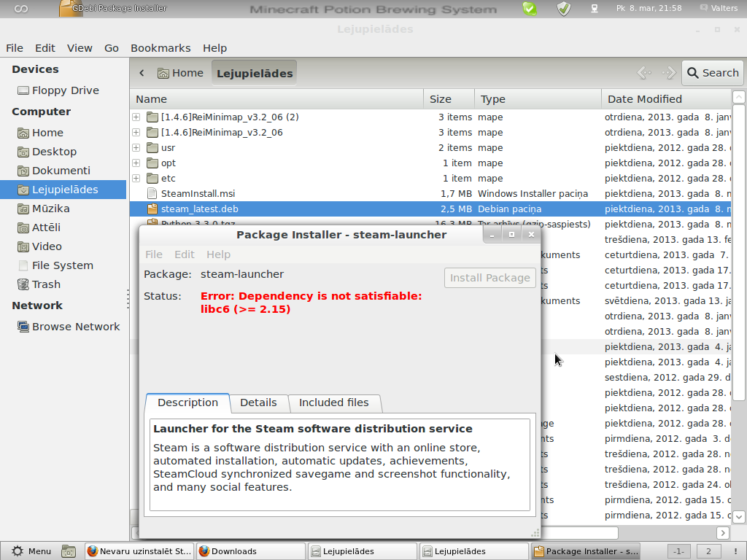The image size is (747, 560).
Task: Open the Trash in sidebar
Action: pos(39,285)
